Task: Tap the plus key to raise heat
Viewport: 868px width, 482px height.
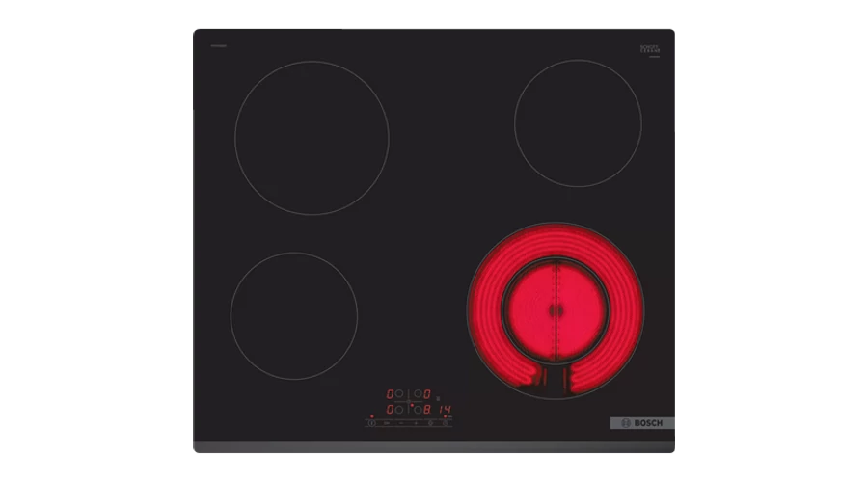Action: [x=416, y=423]
